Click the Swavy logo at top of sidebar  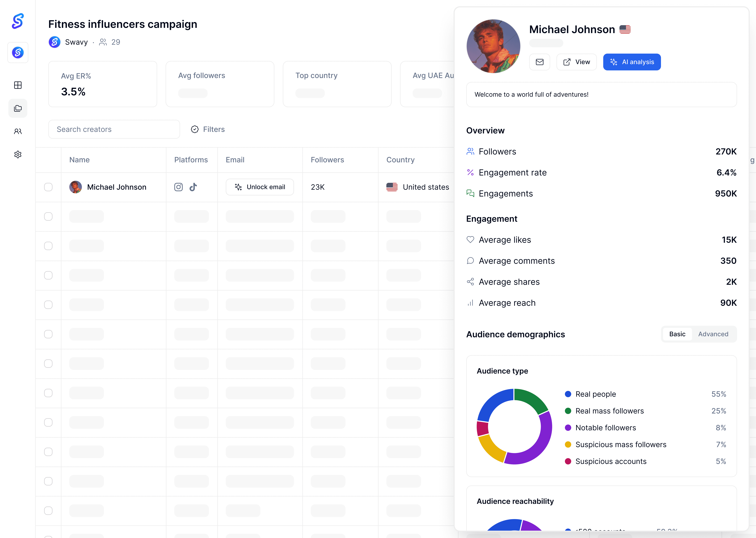tap(18, 21)
